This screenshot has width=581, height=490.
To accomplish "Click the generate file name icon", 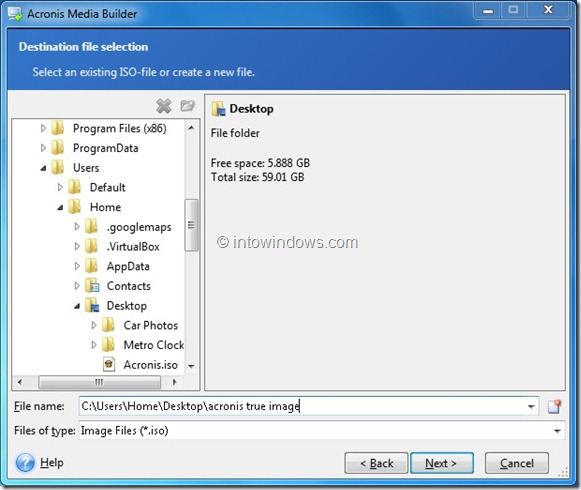I will pos(555,406).
